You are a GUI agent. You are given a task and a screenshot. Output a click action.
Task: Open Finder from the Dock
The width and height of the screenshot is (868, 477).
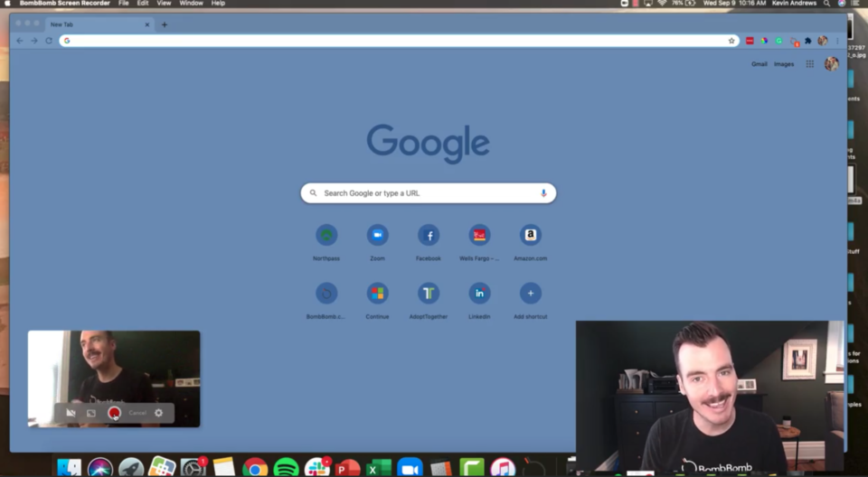[x=70, y=468]
